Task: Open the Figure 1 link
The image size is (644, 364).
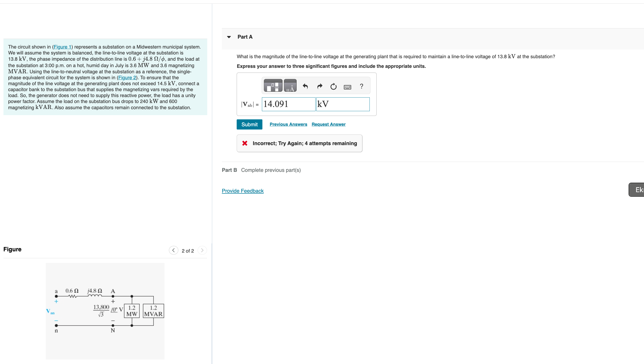Action: pyautogui.click(x=62, y=47)
